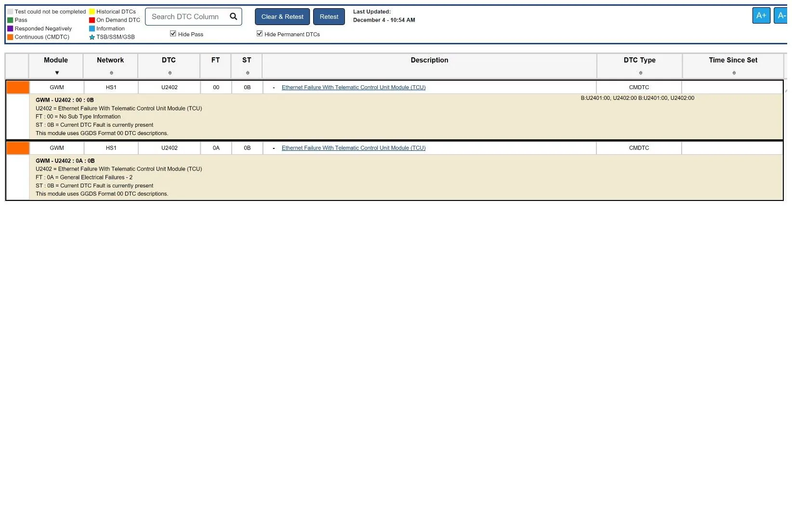
Task: Click FT cell 00 in first row
Action: coord(216,87)
